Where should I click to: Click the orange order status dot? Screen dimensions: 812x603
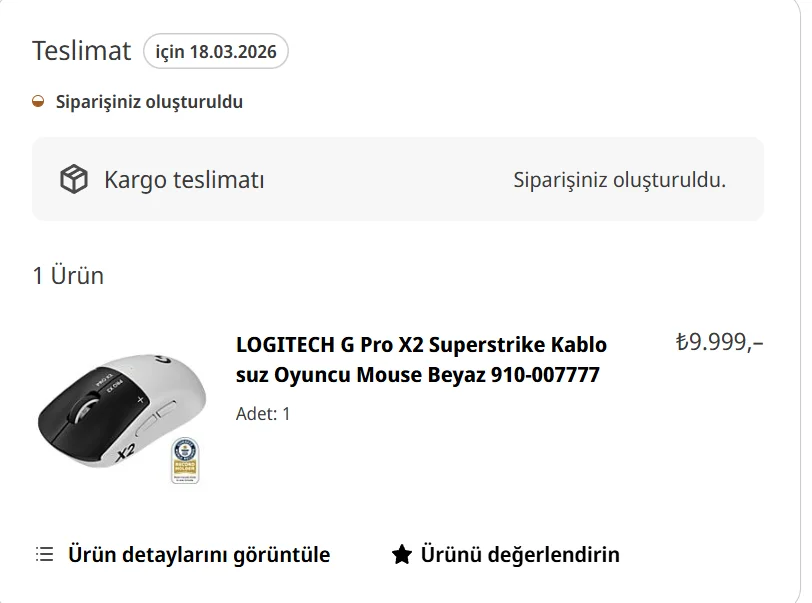click(38, 102)
